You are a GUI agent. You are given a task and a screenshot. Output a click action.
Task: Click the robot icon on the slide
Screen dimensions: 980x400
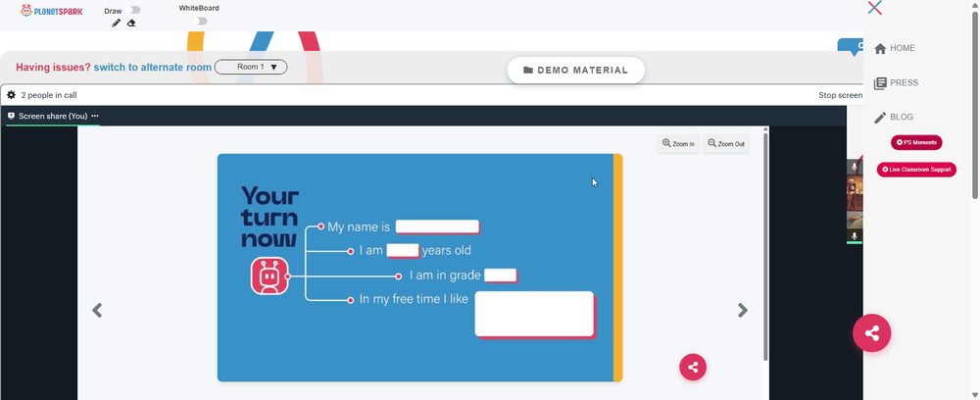tap(269, 275)
